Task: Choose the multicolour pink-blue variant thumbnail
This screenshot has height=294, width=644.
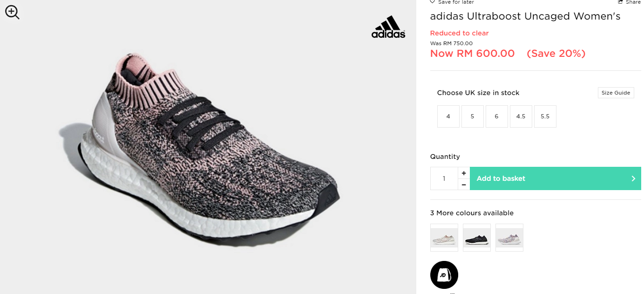Action: [x=509, y=238]
